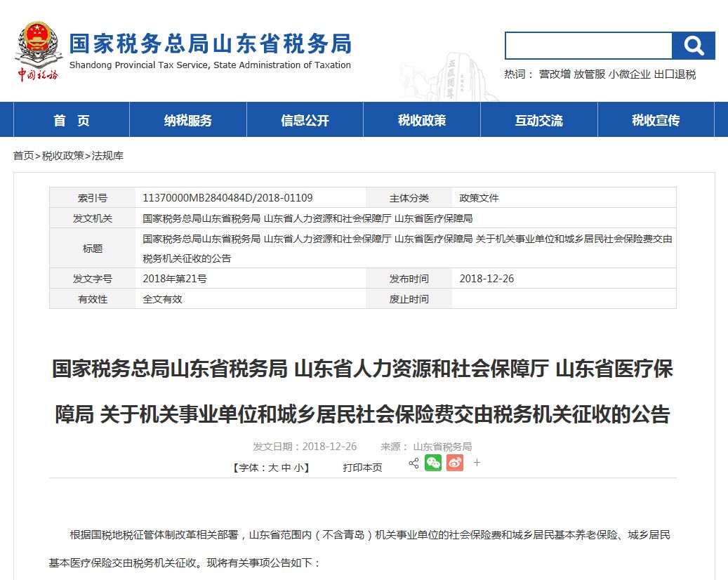Open the 首页 navigation tab
Image resolution: width=728 pixels, height=580 pixels.
pos(72,120)
